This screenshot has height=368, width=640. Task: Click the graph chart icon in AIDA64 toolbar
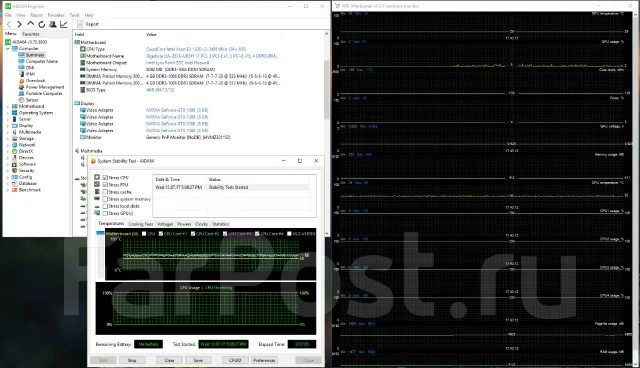point(64,24)
